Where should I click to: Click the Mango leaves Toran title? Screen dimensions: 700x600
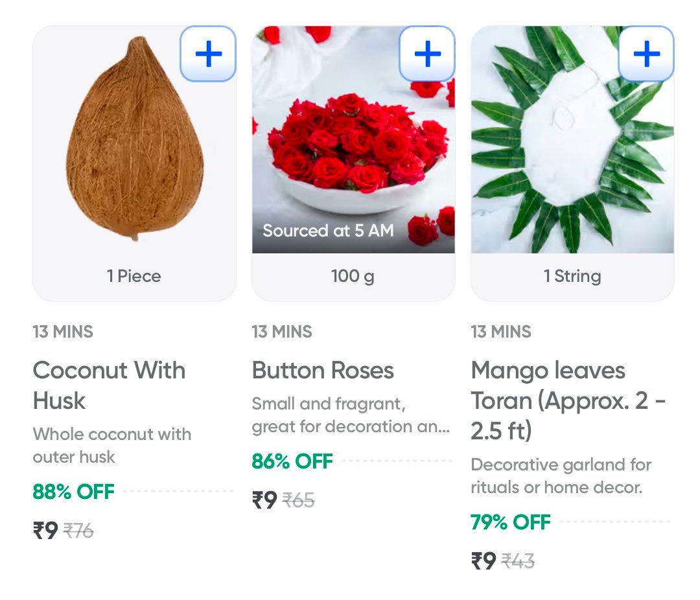(x=568, y=401)
